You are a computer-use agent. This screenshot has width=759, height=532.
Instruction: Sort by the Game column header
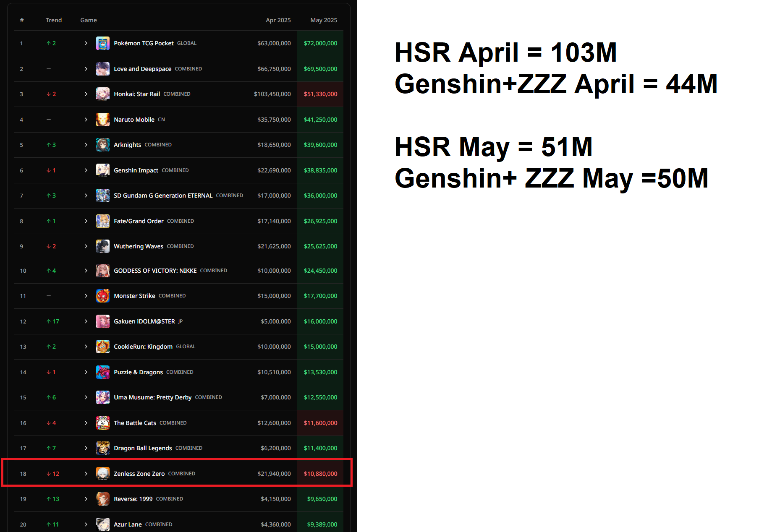point(89,20)
